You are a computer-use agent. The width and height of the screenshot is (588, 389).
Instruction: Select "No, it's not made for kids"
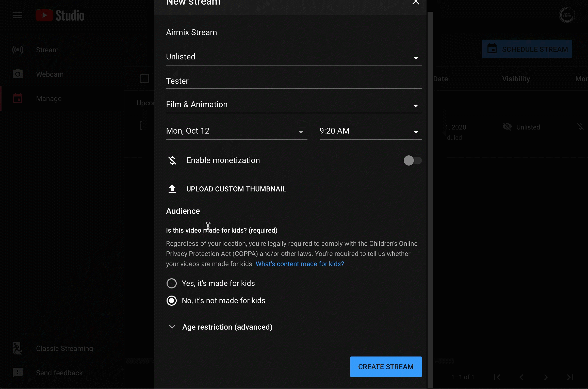coord(172,301)
